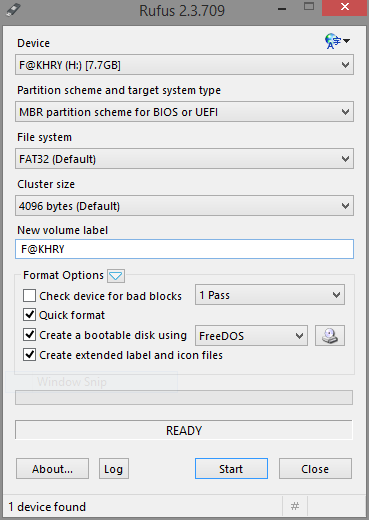Click the Start button

coord(231,469)
